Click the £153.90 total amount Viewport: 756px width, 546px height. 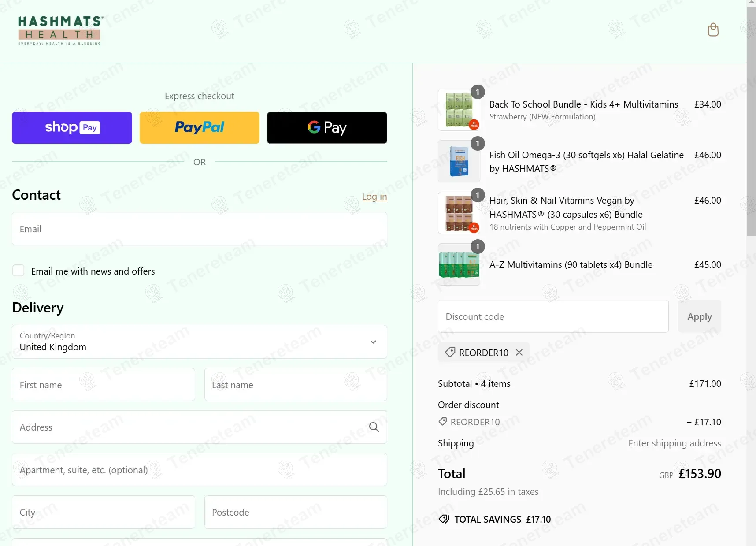coord(700,474)
